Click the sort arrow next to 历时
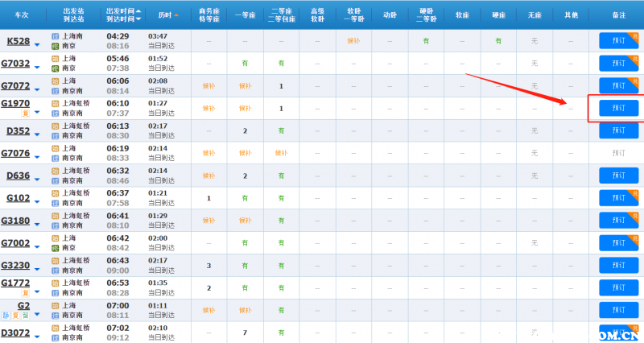 [x=176, y=14]
